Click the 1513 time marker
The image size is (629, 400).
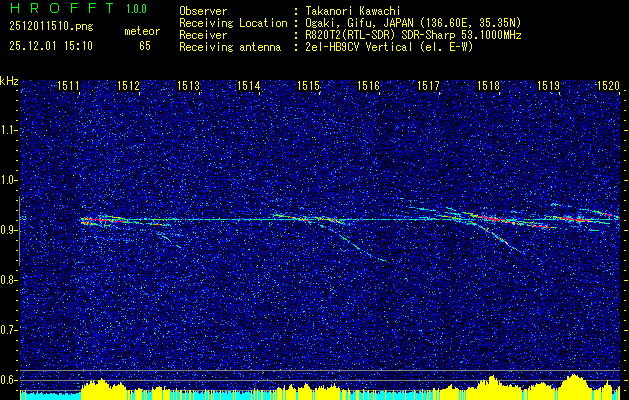pyautogui.click(x=188, y=85)
